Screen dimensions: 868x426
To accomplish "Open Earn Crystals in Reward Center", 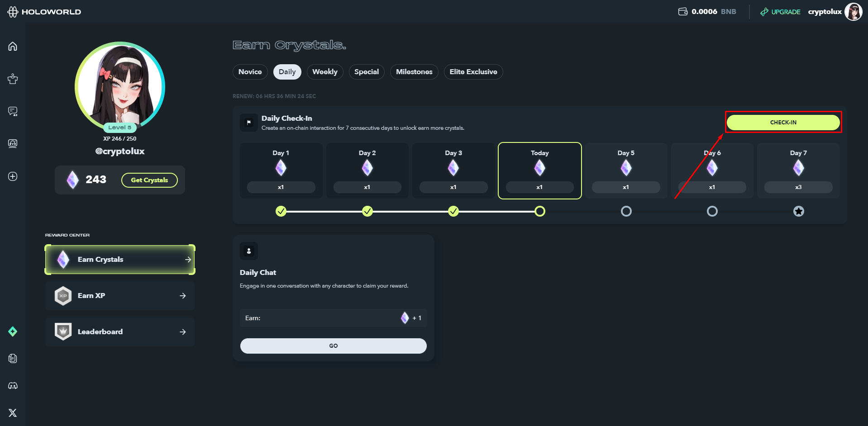I will pyautogui.click(x=120, y=260).
